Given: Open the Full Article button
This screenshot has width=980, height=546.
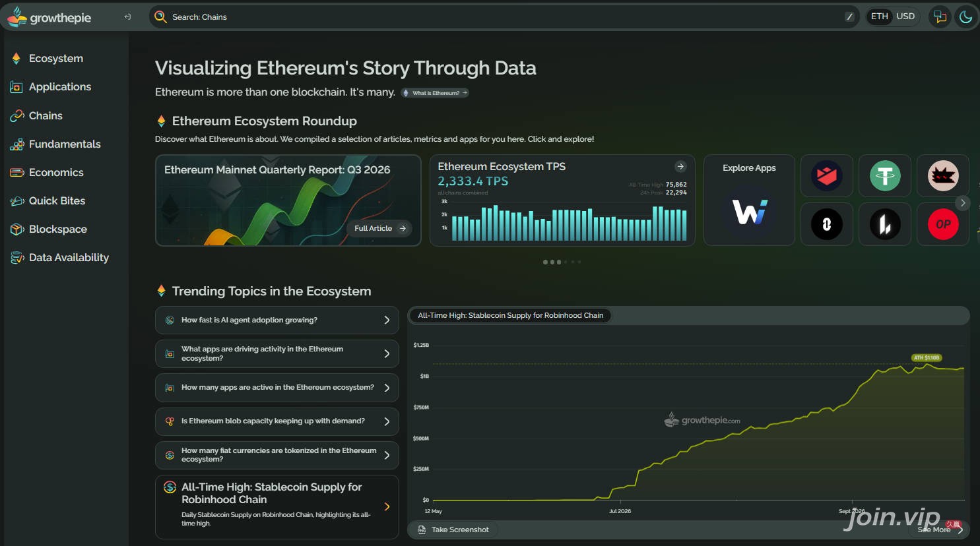Looking at the screenshot, I should click(x=379, y=228).
